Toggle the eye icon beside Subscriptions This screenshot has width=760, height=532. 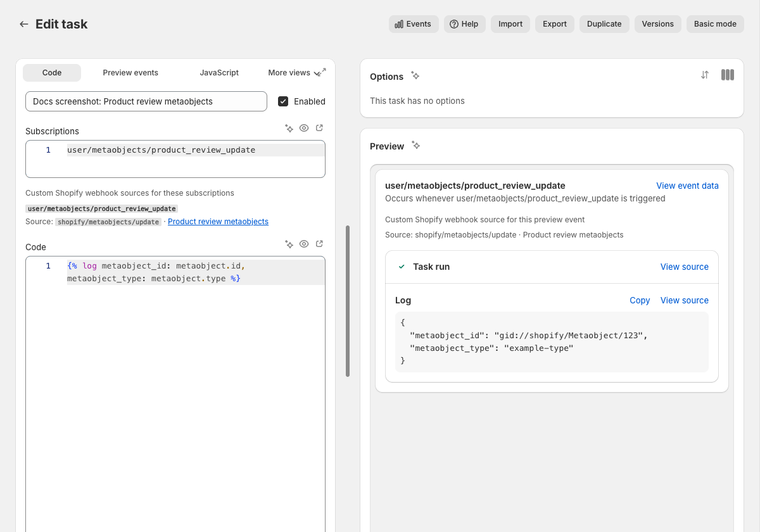point(304,128)
